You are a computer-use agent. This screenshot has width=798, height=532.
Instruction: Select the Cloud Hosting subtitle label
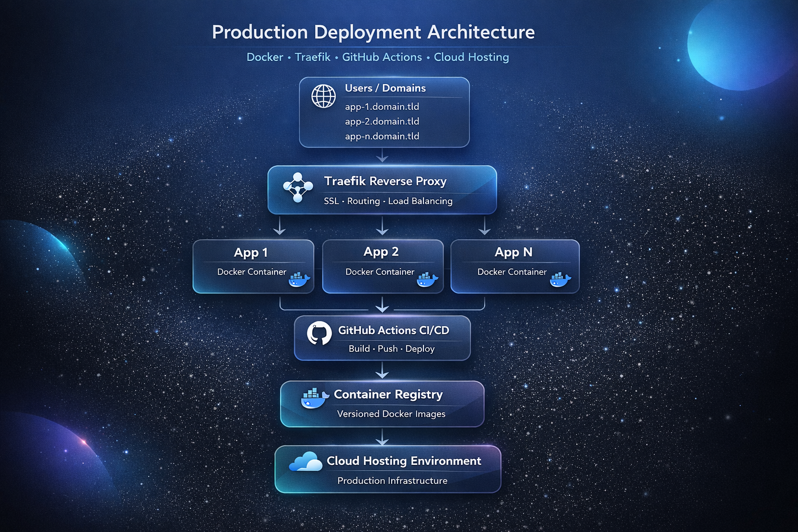[392, 481]
